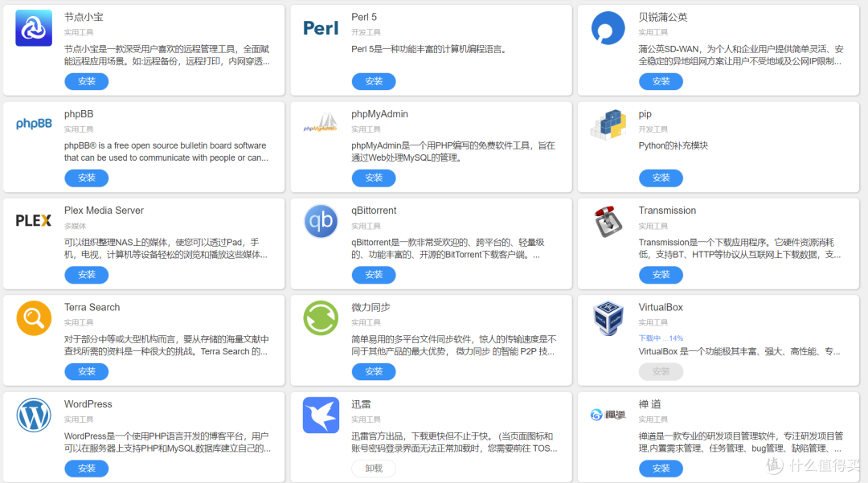Install Terra Search via 安装 button
Image resolution: width=868 pixels, height=483 pixels.
coord(86,371)
